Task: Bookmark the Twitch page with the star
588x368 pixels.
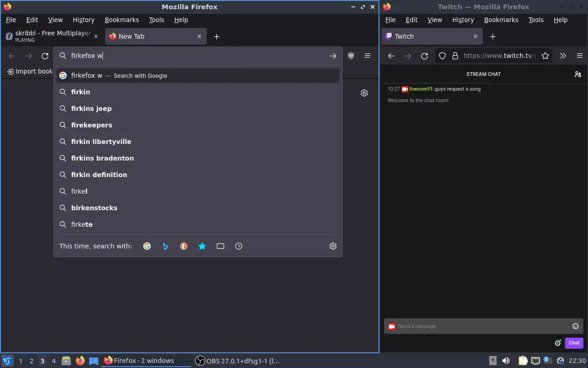Action: tap(545, 56)
